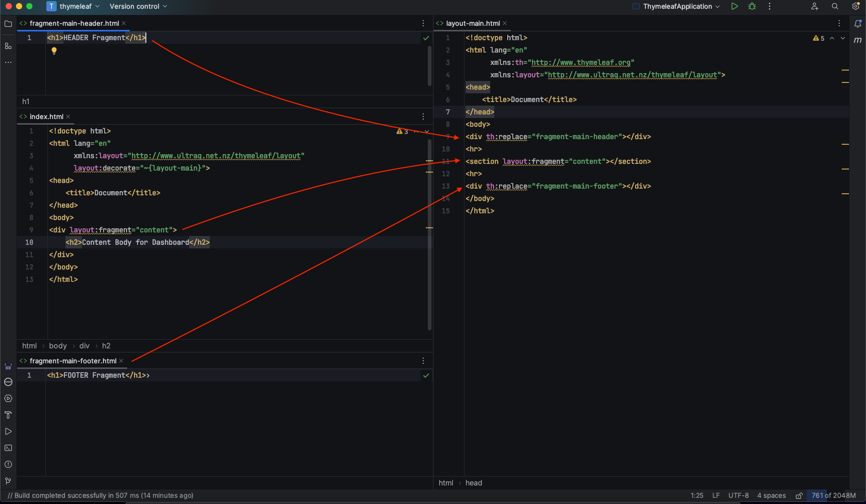
Task: Click the UTF-8 encoding in status bar
Action: point(738,496)
